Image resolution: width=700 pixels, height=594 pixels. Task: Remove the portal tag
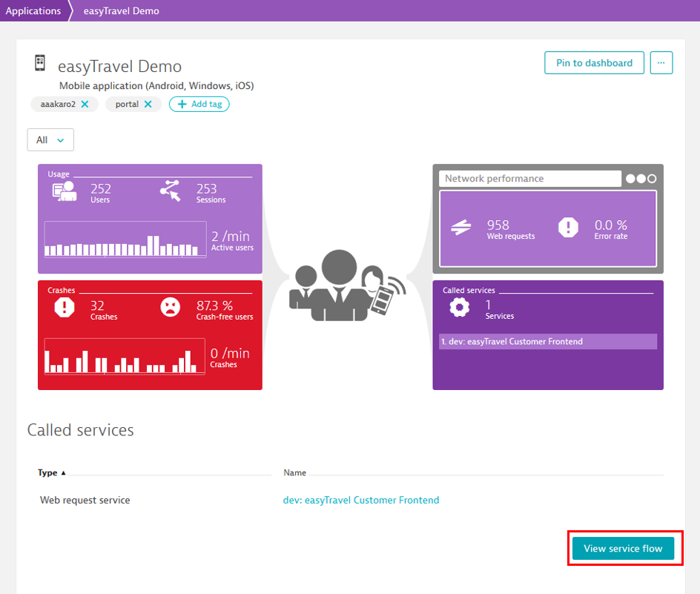(x=148, y=104)
